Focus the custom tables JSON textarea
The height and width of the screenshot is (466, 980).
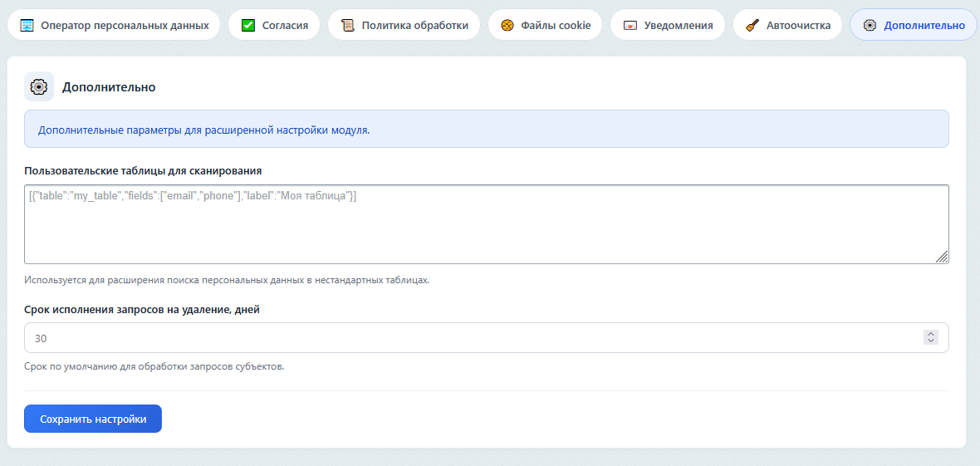pyautogui.click(x=486, y=224)
